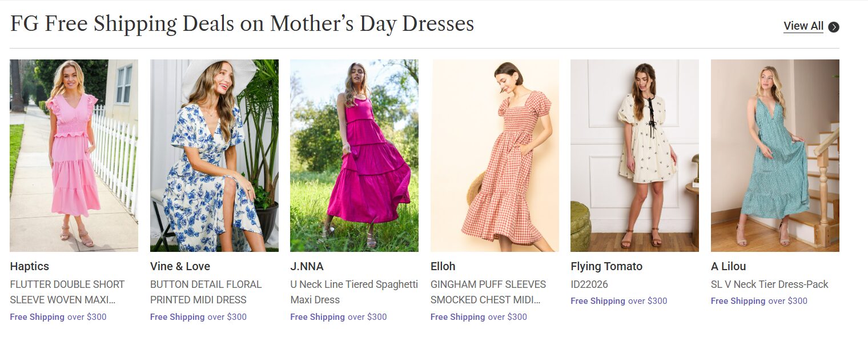Screen dimensions: 868x361
Task: Open Flutter Double Short Sleeve Woven Maxi title
Action: click(67, 292)
